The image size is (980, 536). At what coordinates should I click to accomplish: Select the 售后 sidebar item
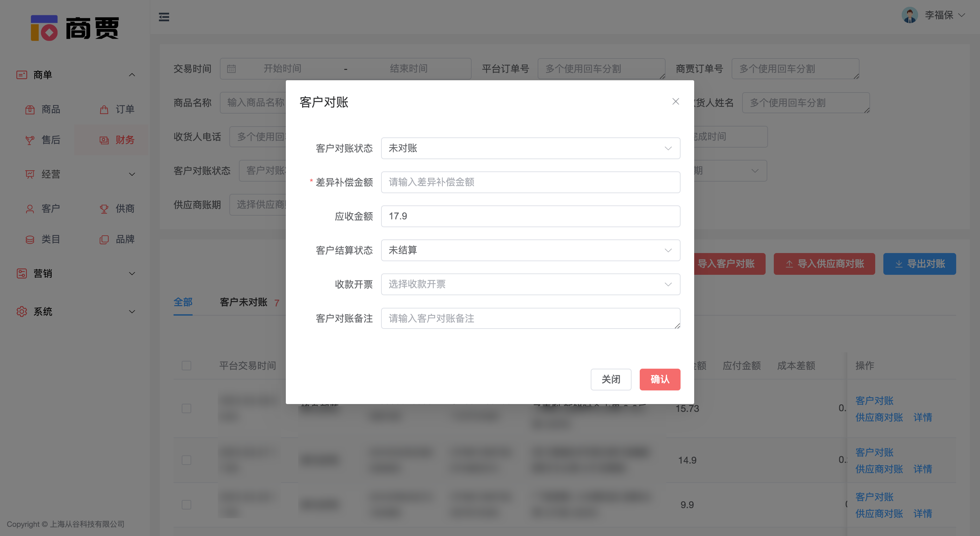[51, 140]
